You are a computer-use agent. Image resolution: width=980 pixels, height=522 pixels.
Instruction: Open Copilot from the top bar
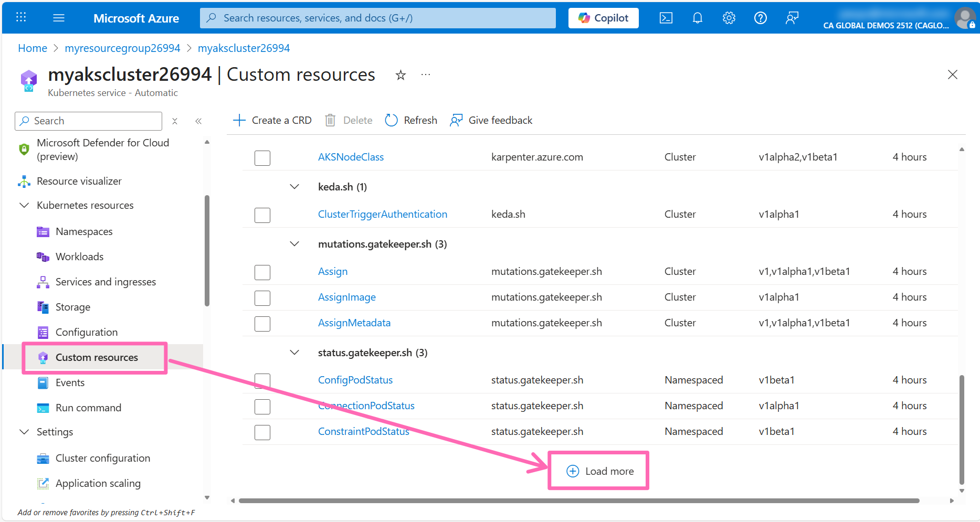click(603, 17)
